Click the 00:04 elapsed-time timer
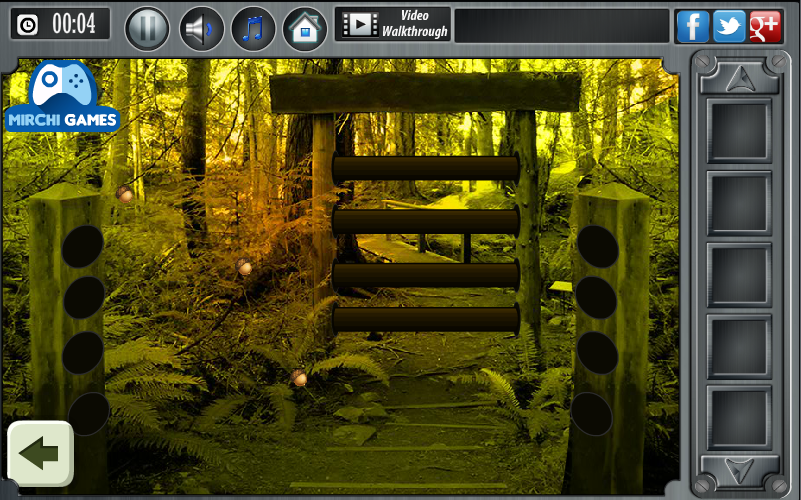Screen dimensions: 801x500 coord(60,23)
